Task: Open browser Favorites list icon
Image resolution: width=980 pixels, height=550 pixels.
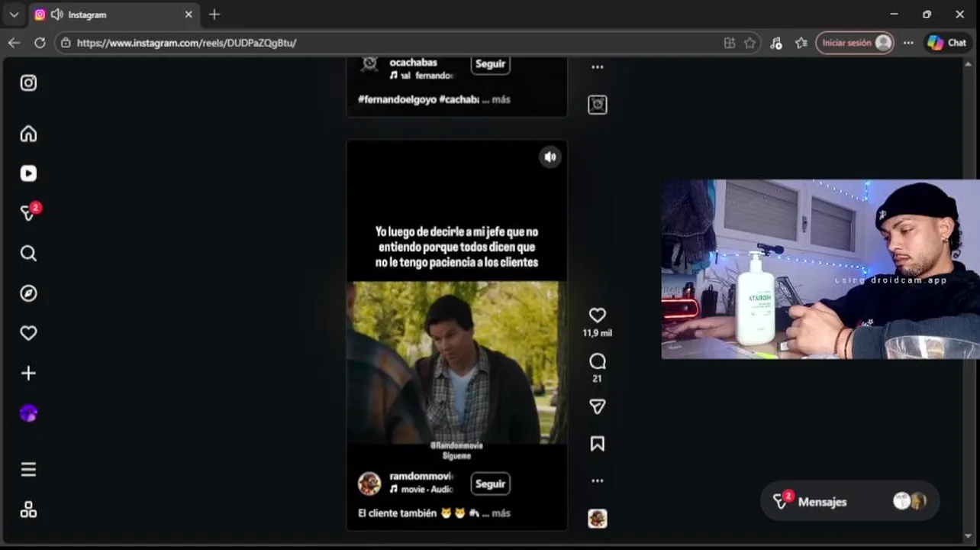Action: 801,43
